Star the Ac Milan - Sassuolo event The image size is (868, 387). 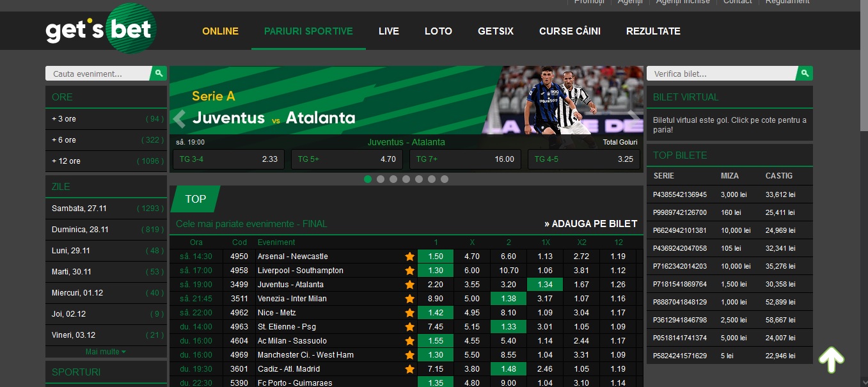pyautogui.click(x=410, y=341)
